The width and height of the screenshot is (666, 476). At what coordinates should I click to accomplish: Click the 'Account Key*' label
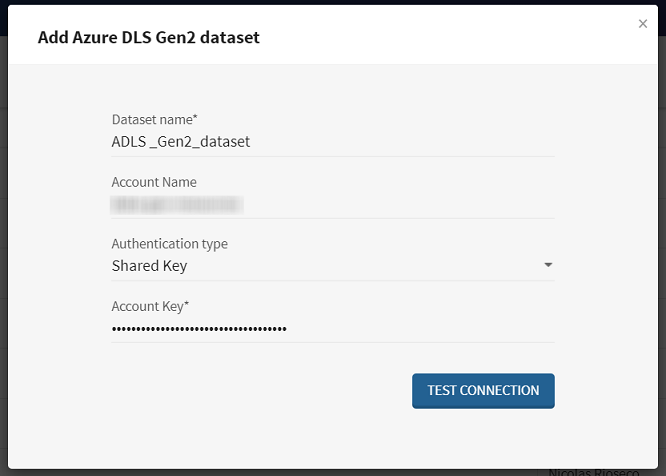(150, 306)
